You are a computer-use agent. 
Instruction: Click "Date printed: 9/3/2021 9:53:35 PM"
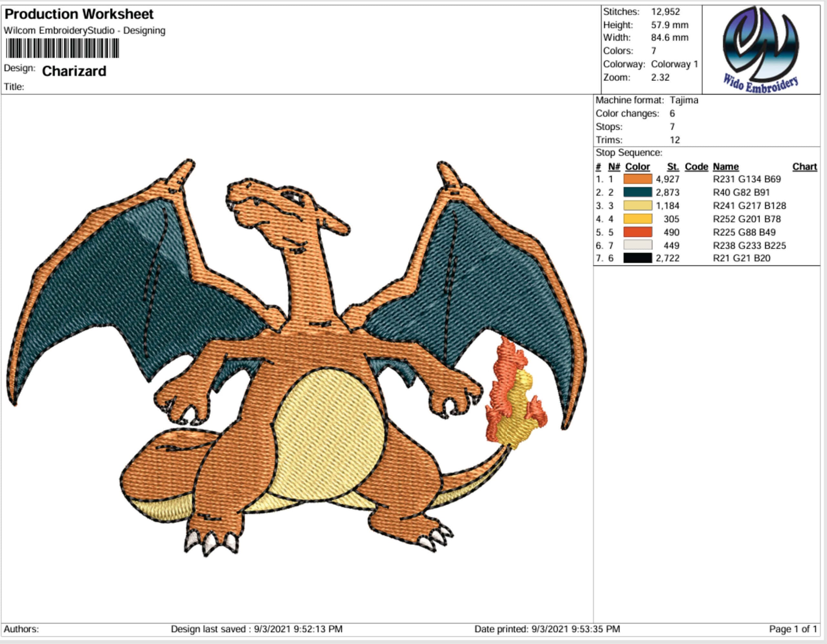pyautogui.click(x=547, y=629)
